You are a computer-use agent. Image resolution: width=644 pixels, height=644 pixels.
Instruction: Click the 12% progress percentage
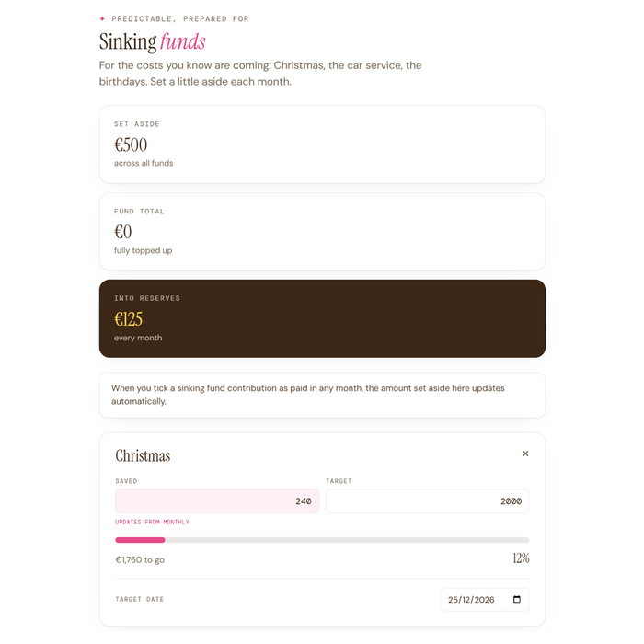521,558
